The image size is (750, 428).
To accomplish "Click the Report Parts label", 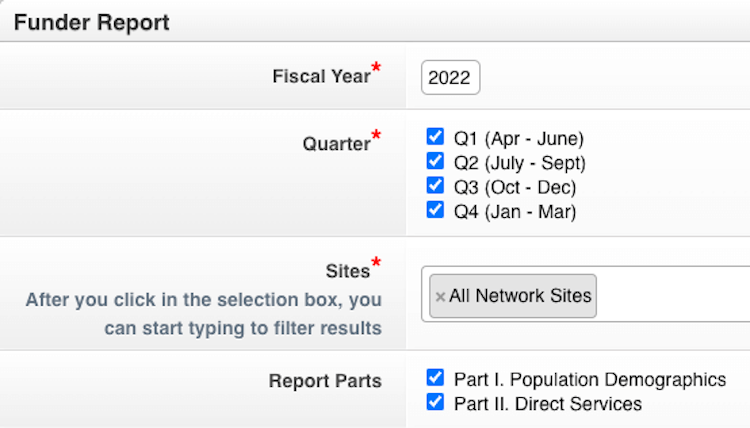I will [x=325, y=381].
